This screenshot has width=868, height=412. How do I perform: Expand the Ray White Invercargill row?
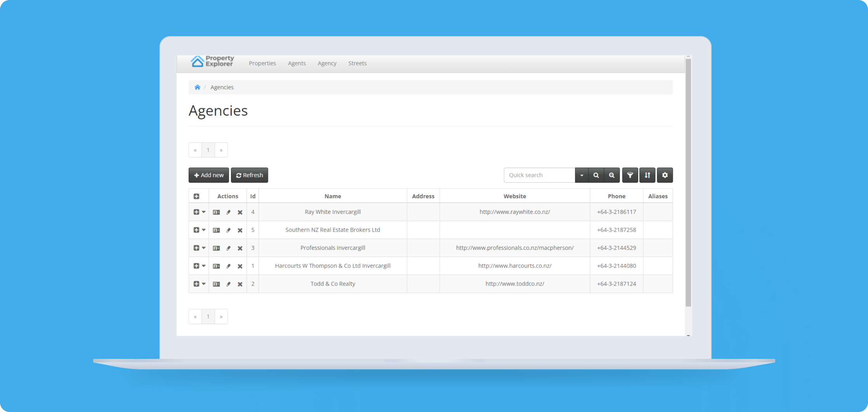(196, 212)
